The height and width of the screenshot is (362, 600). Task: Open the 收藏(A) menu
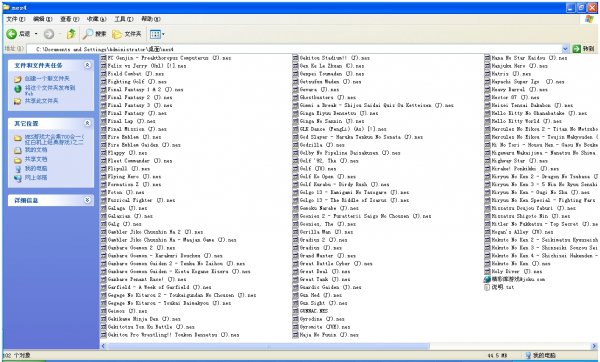(96, 19)
